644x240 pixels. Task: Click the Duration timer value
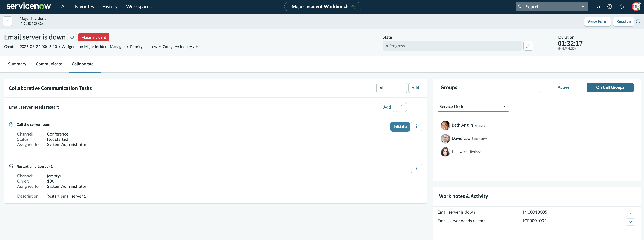pyautogui.click(x=570, y=44)
